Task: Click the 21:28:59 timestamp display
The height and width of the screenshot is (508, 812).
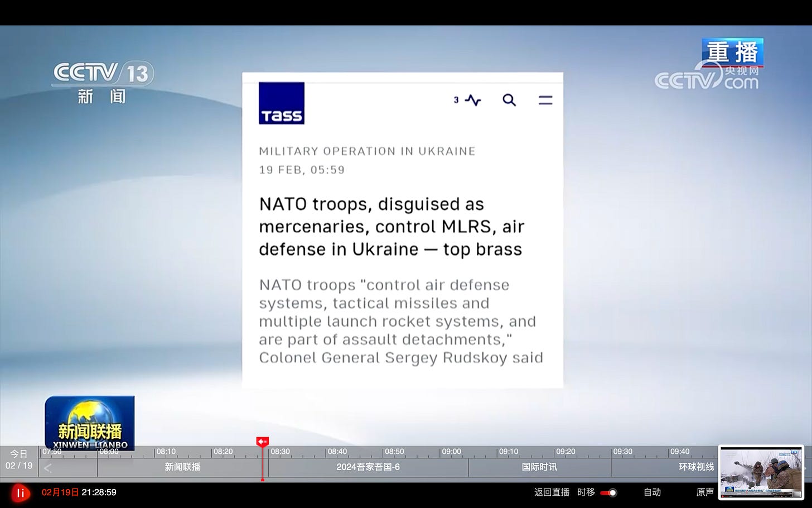Action: (x=99, y=492)
